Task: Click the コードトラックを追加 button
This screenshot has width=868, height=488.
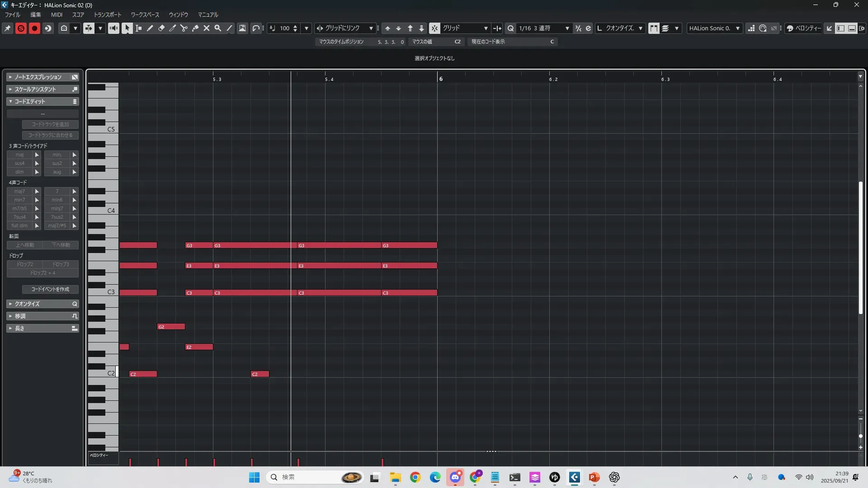Action: click(50, 124)
